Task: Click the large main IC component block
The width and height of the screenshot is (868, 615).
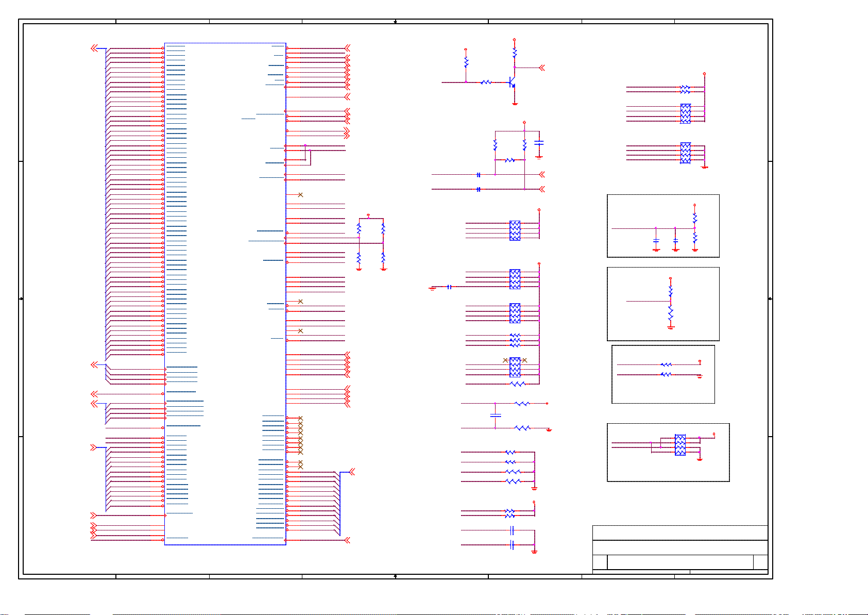Action: pyautogui.click(x=225, y=294)
